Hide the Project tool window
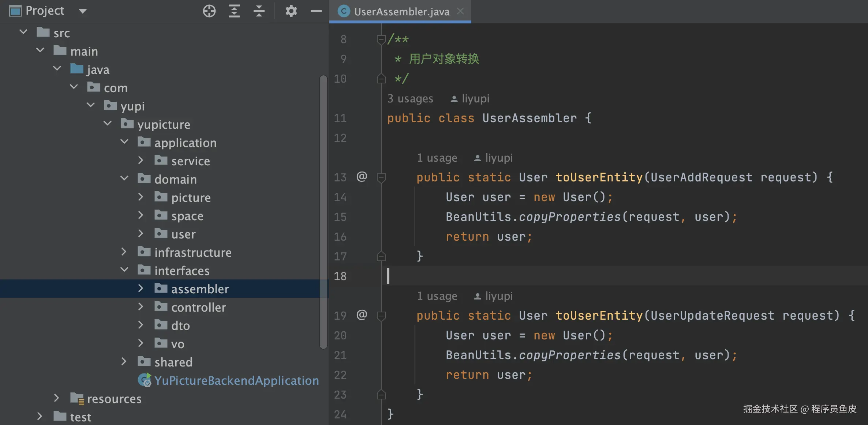The width and height of the screenshot is (868, 425). coord(316,11)
